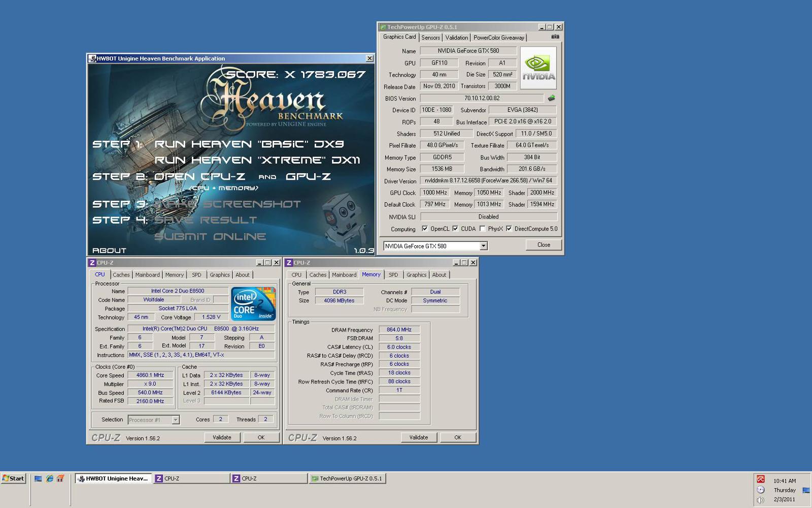Click the GPU-Z screenshot camera icon
Image resolution: width=812 pixels, height=508 pixels.
click(555, 37)
